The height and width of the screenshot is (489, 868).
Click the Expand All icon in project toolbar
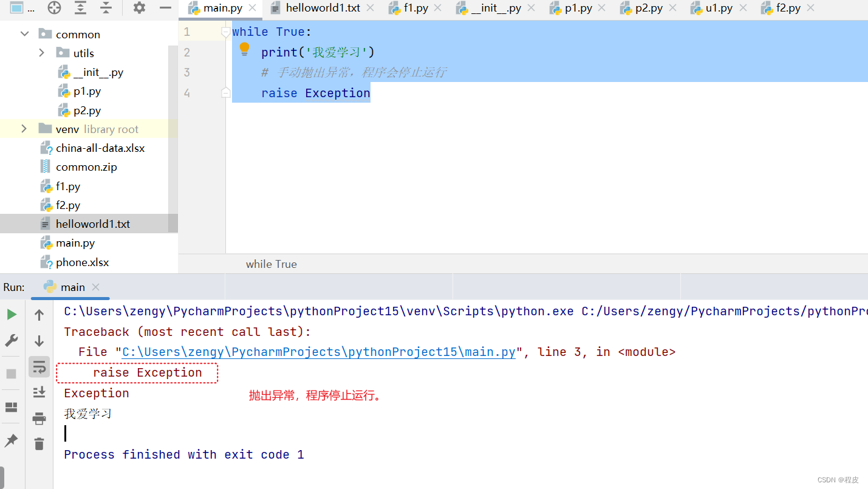click(x=80, y=8)
